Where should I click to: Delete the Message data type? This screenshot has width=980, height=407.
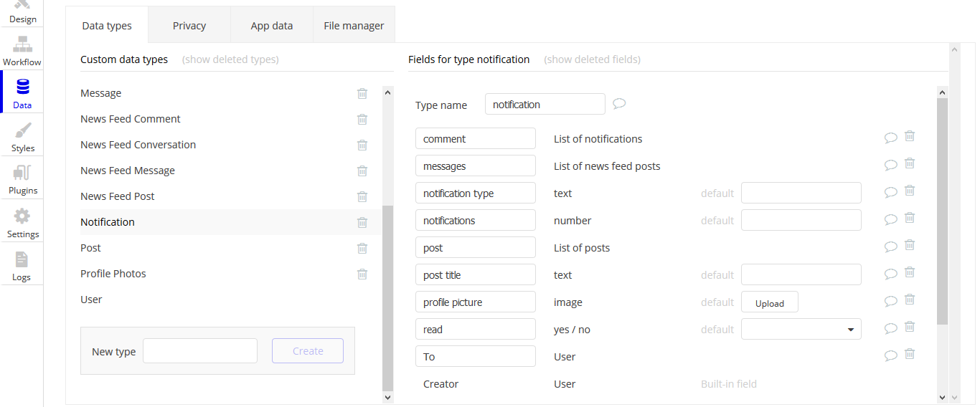coord(362,93)
